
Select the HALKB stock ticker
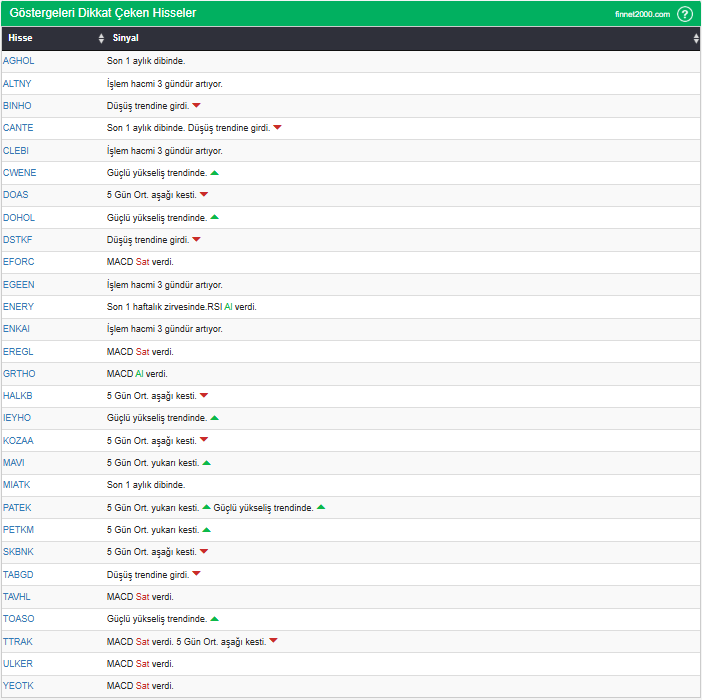point(18,396)
